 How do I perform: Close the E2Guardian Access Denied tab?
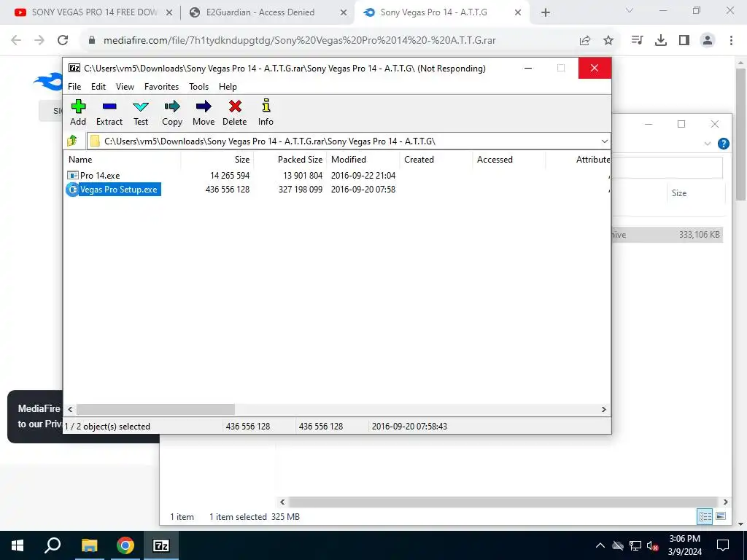point(344,13)
